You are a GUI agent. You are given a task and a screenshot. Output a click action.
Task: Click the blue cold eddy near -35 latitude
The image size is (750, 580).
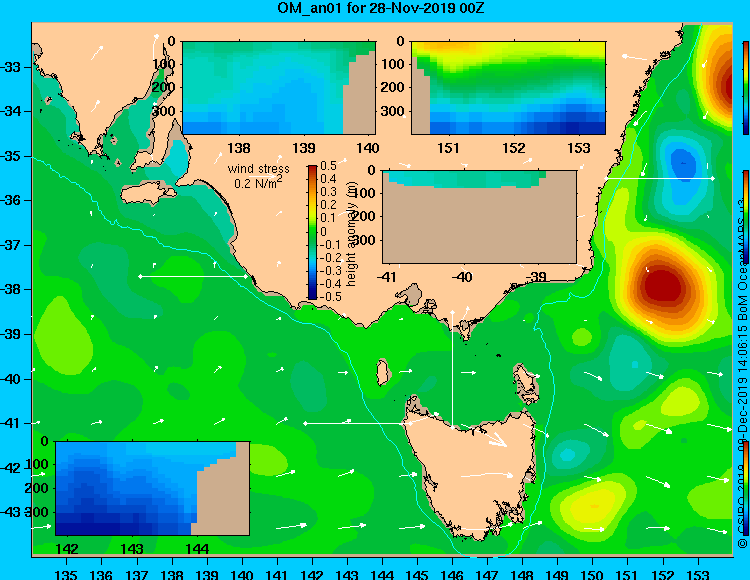683,164
